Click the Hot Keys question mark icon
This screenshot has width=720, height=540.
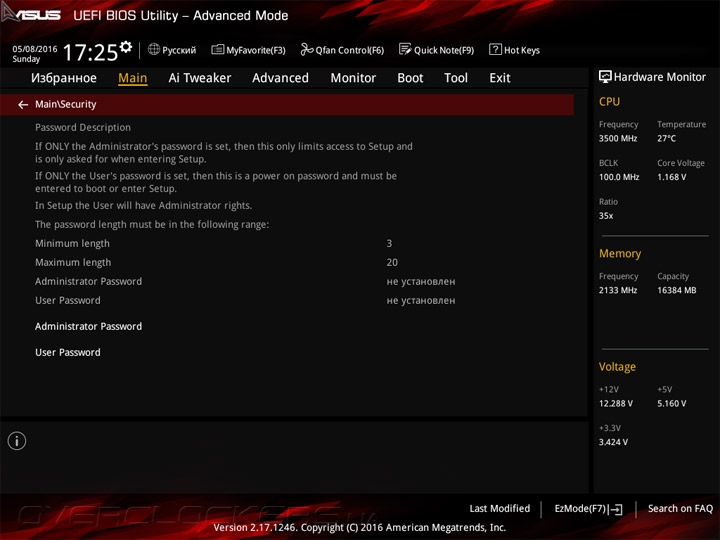pyautogui.click(x=495, y=49)
